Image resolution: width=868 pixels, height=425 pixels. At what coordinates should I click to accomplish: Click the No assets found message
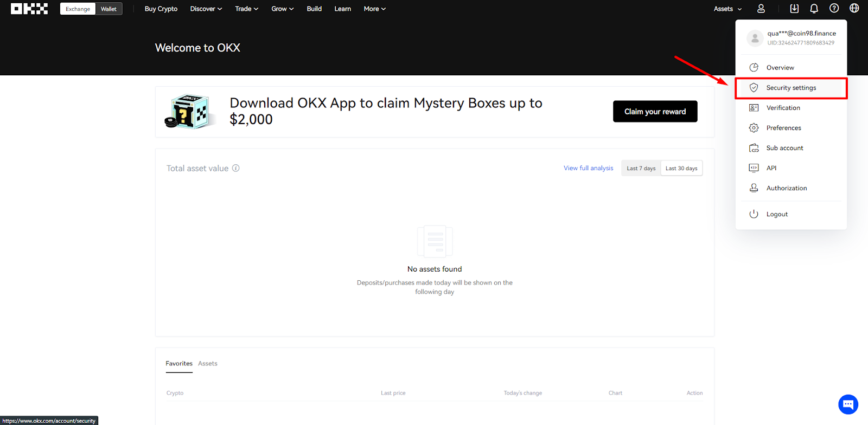point(435,269)
